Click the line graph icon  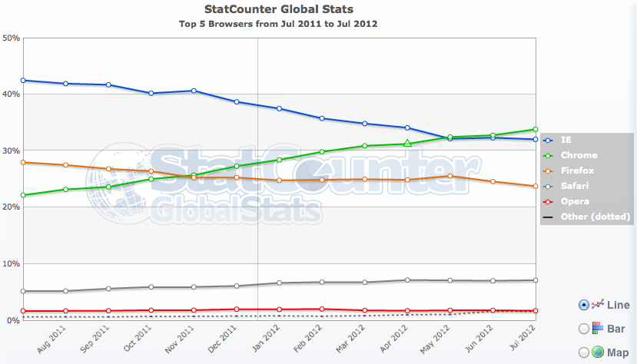pos(599,305)
